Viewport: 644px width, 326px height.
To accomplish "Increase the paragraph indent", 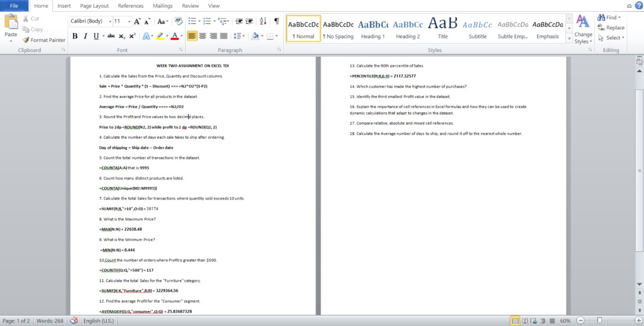I will [249, 21].
